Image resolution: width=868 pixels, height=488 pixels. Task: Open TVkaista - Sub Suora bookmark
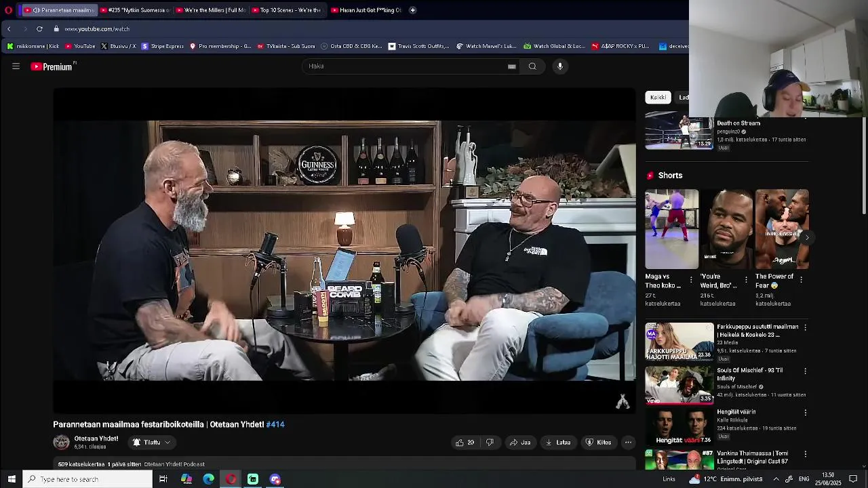[x=286, y=46]
